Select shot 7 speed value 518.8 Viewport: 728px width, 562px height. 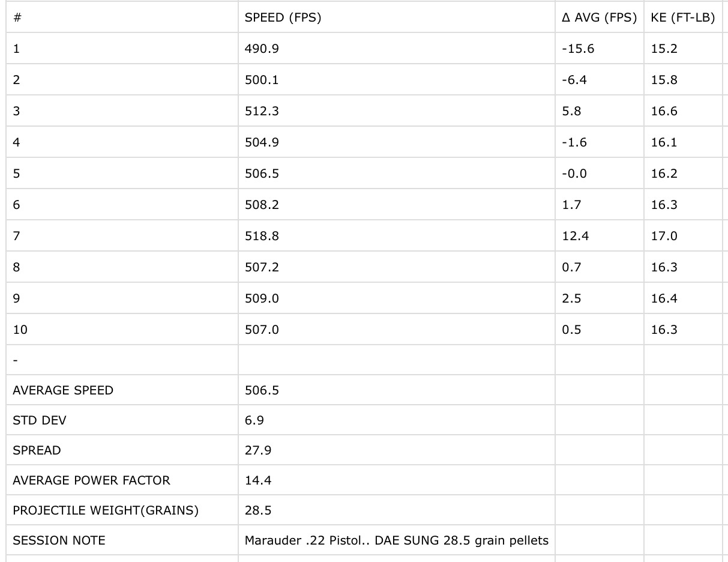[262, 236]
